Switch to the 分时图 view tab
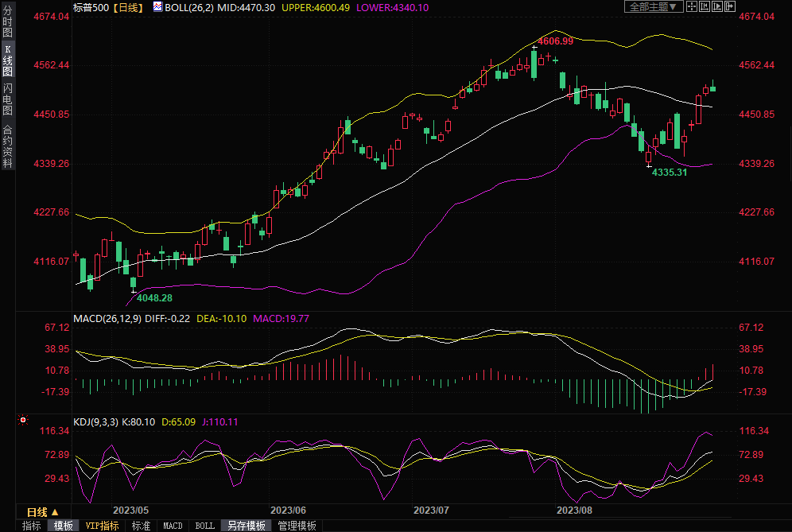Image resolution: width=792 pixels, height=532 pixels. click(7, 22)
